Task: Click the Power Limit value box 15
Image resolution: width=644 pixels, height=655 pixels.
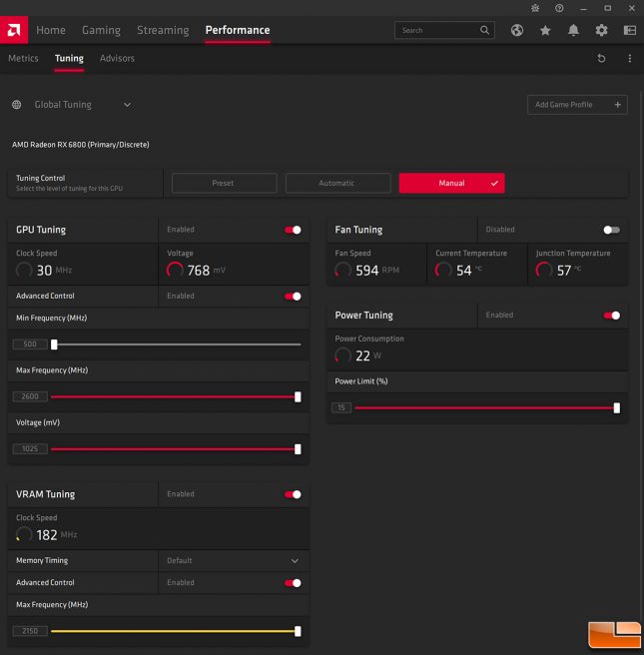Action: 341,407
